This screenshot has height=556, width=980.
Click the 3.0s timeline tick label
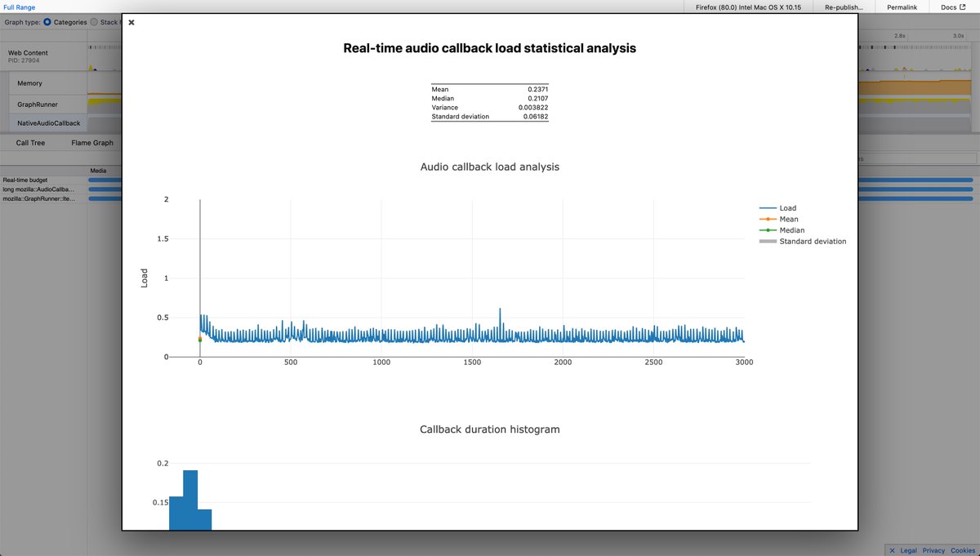point(958,36)
